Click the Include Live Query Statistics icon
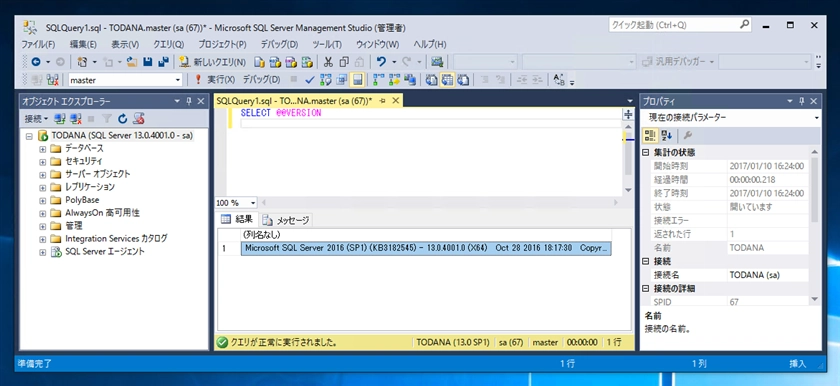The image size is (840, 386). (394, 80)
